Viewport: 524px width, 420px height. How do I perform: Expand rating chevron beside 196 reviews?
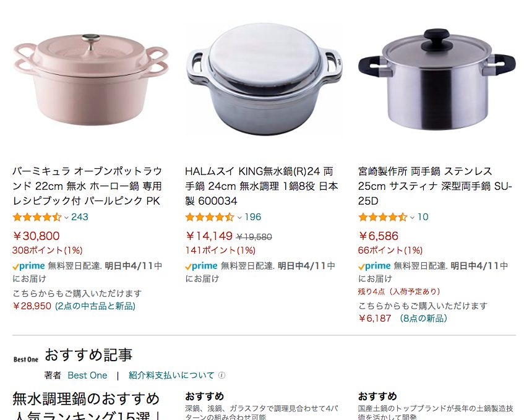[x=239, y=218]
